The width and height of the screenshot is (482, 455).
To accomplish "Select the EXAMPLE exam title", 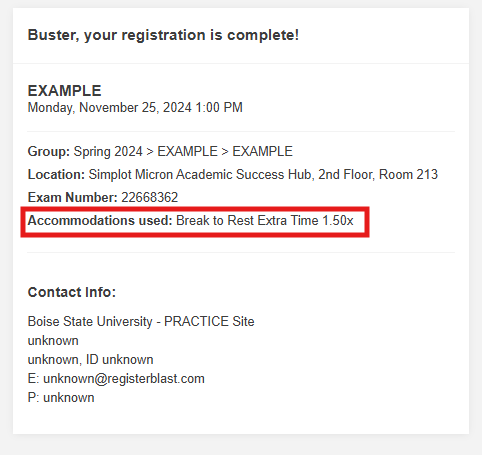I will pos(64,91).
